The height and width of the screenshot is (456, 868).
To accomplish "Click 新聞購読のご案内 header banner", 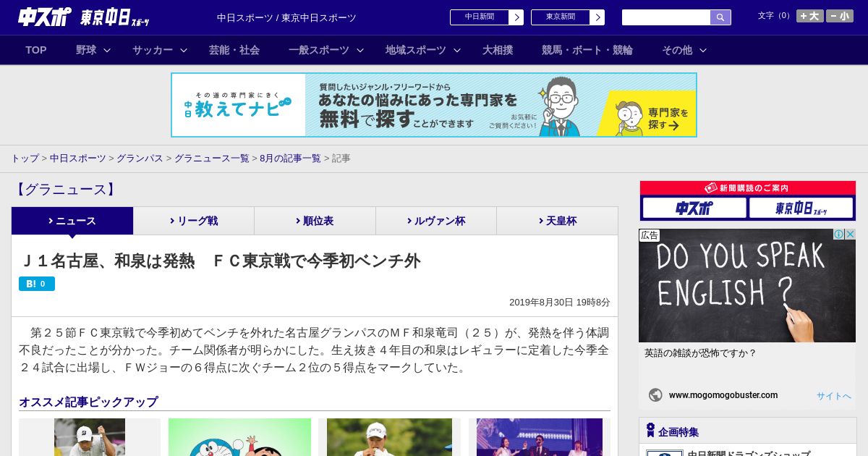I will click(748, 188).
